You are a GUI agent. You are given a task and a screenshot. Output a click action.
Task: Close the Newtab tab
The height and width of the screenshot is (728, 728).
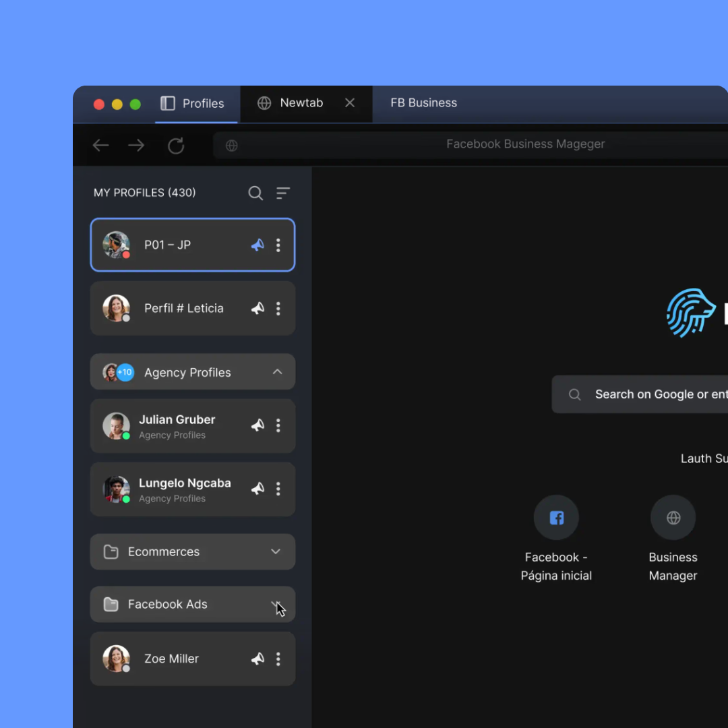tap(350, 102)
